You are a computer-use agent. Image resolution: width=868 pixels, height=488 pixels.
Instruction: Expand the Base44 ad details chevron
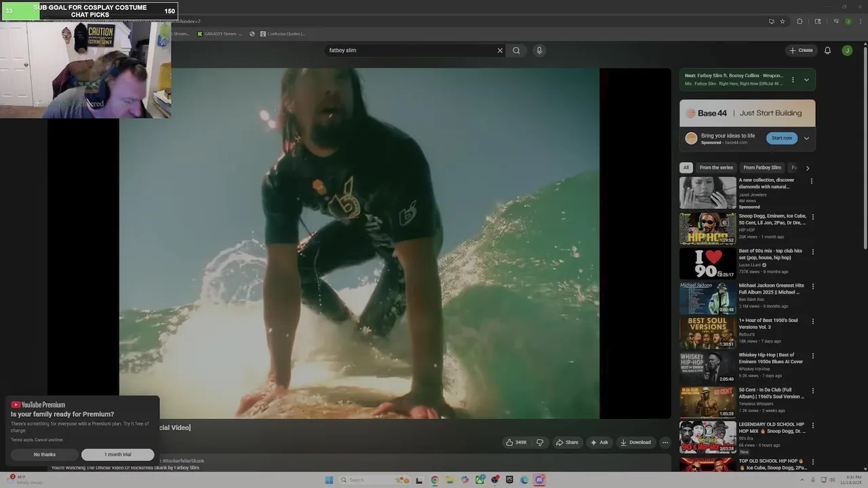[x=806, y=138]
